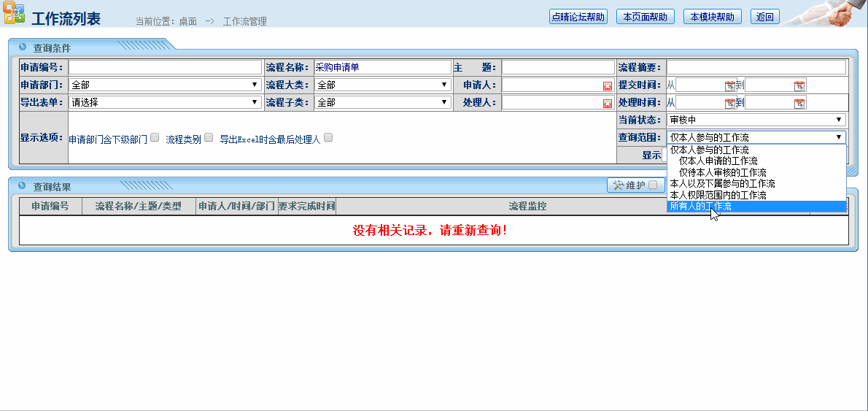This screenshot has height=411, width=868.
Task: Open calendar for 处理时间 start date
Action: click(x=729, y=103)
